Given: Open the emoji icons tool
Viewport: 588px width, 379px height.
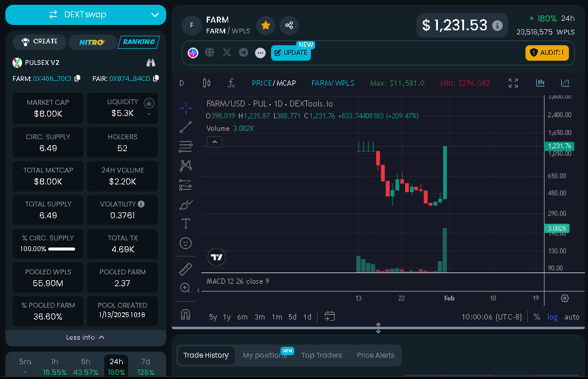Looking at the screenshot, I should tap(186, 243).
